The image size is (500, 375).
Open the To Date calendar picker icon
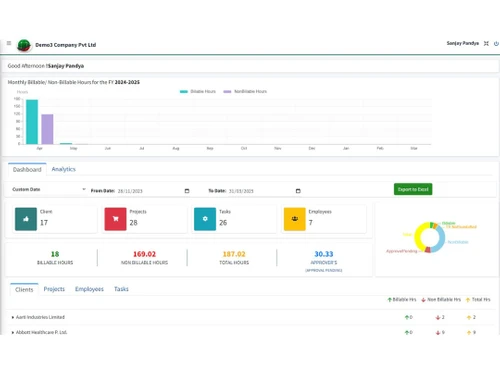pyautogui.click(x=298, y=191)
